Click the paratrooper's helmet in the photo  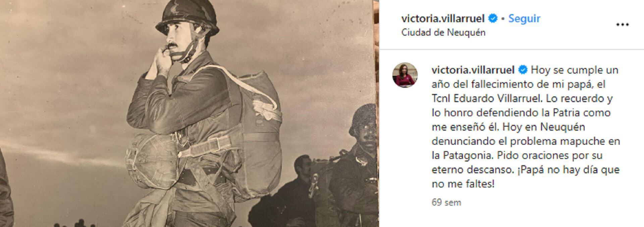click(x=188, y=17)
